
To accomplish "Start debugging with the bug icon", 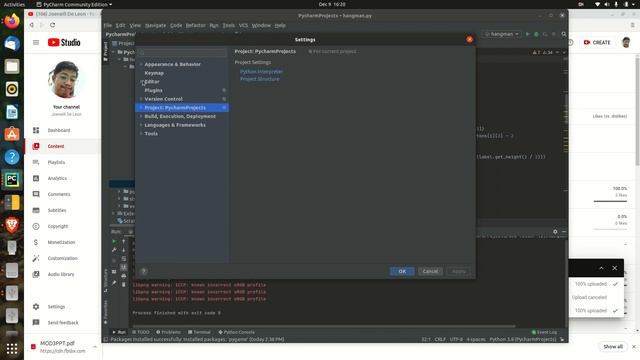I will (536, 34).
